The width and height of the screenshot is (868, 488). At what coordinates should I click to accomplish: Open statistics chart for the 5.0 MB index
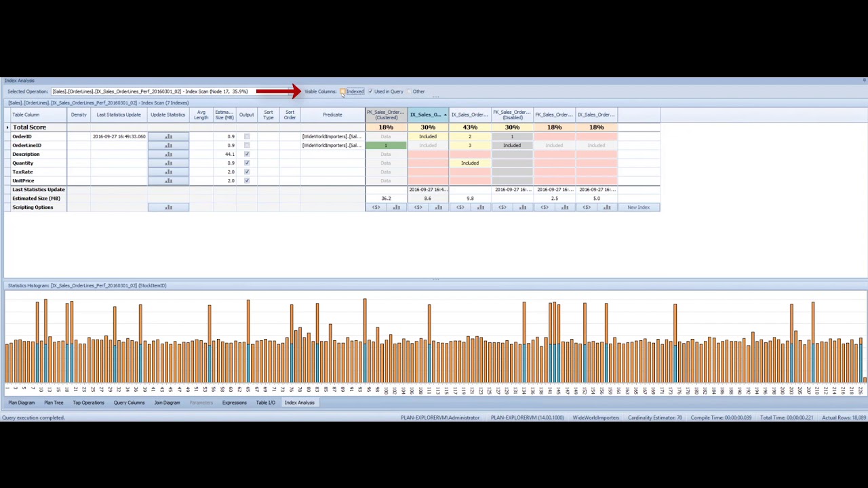pos(607,207)
